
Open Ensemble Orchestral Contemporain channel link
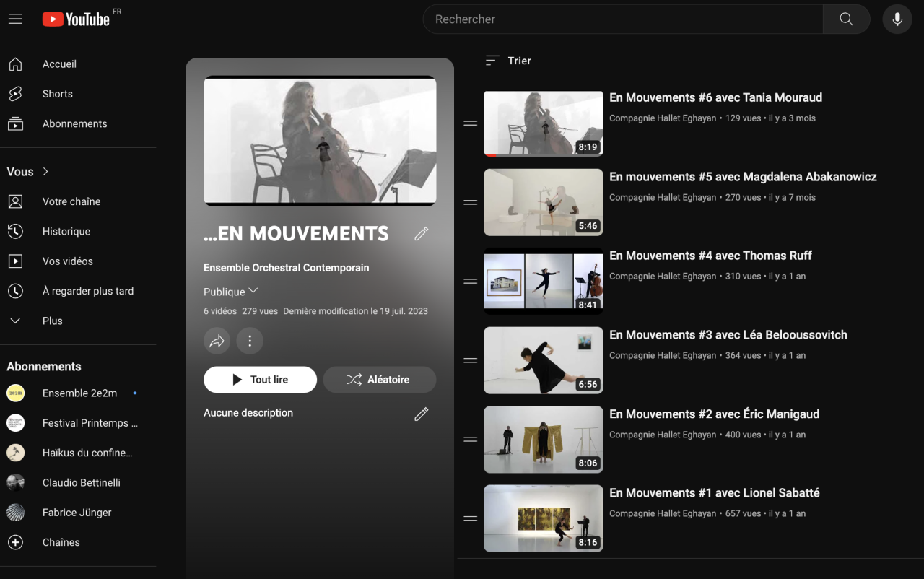tap(286, 268)
